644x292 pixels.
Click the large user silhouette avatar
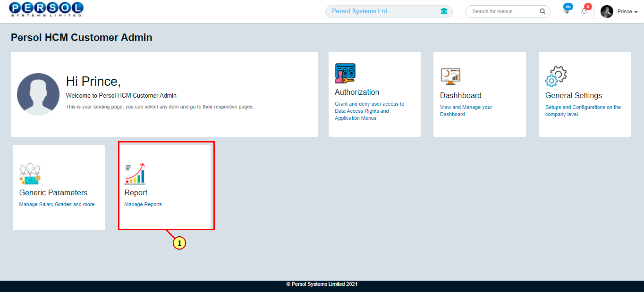tap(38, 94)
